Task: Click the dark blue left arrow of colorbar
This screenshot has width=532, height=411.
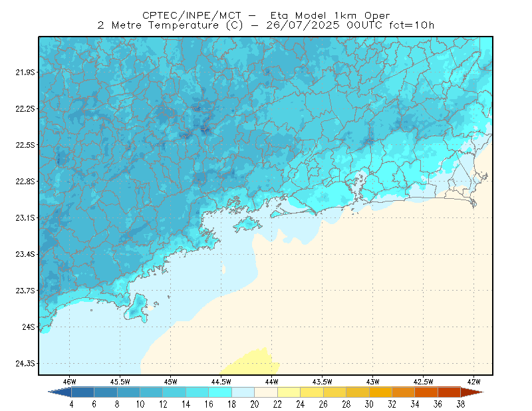Action: point(61,392)
